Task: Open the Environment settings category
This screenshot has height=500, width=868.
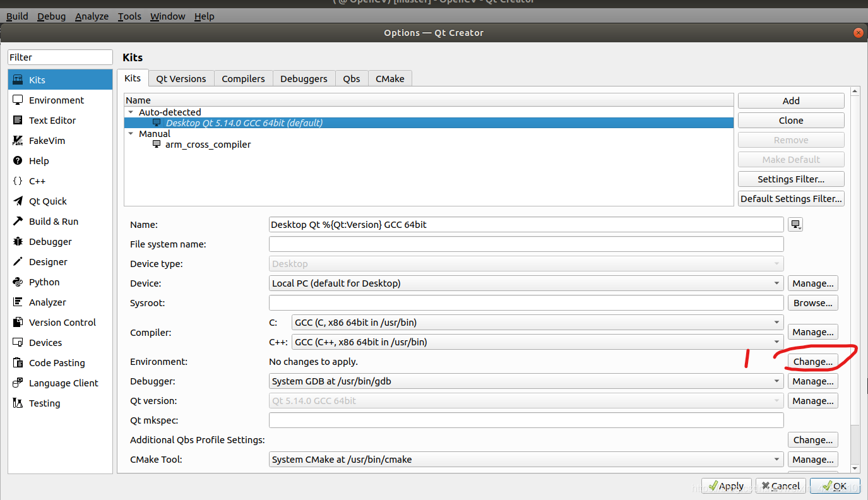Action: click(x=60, y=100)
